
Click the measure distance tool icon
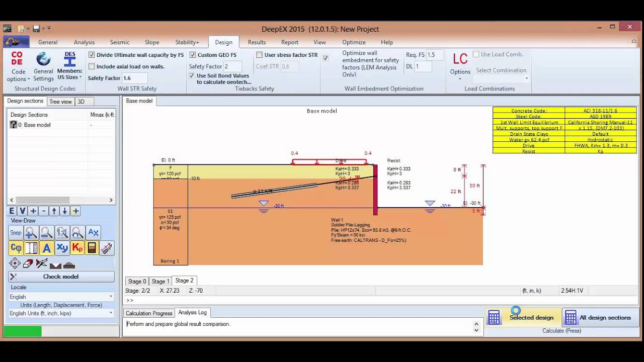tap(107, 248)
